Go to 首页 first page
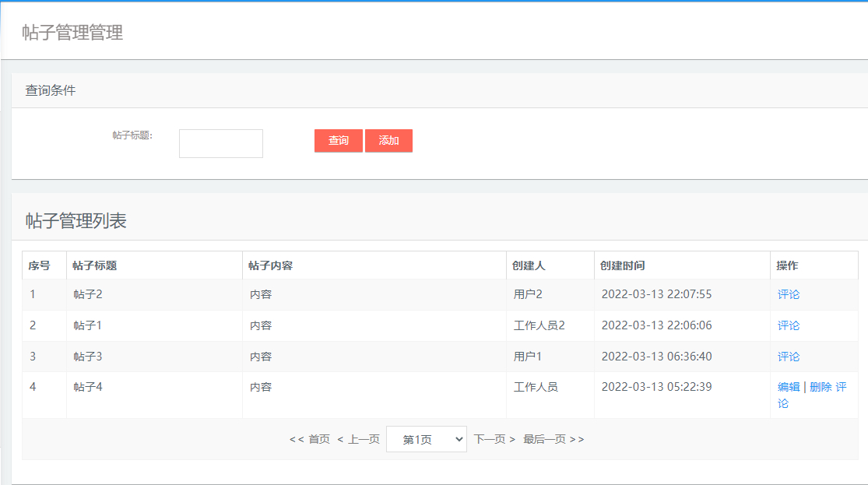Viewport: 868px width, 485px height. point(310,439)
